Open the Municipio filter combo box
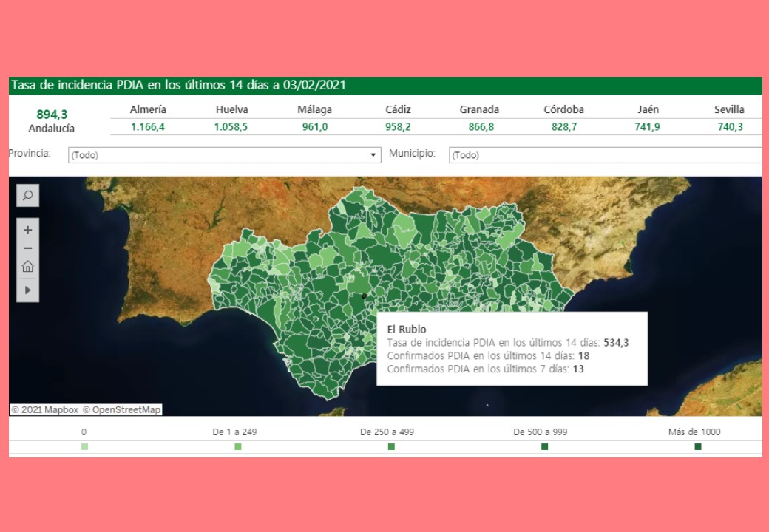Image resolution: width=769 pixels, height=532 pixels. click(605, 155)
